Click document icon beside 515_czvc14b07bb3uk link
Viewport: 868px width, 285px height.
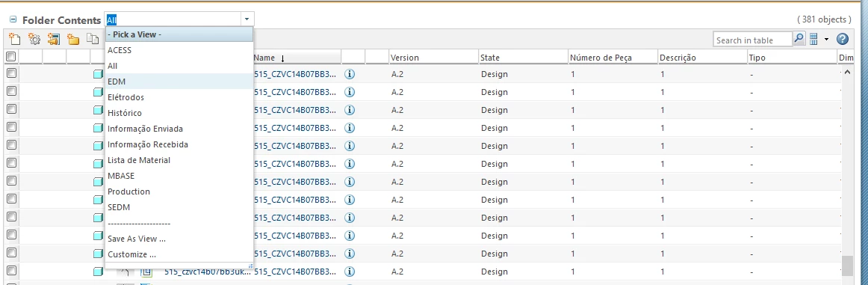point(146,272)
